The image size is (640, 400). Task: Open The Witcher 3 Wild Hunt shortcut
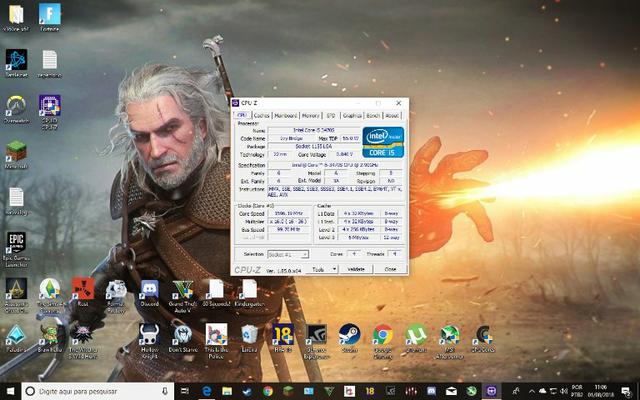point(83,341)
